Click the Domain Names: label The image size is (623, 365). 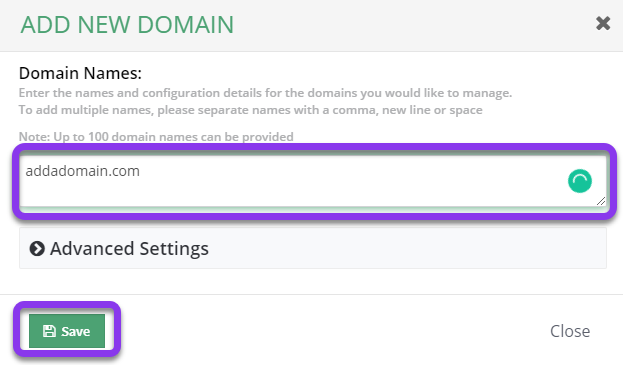pos(80,73)
